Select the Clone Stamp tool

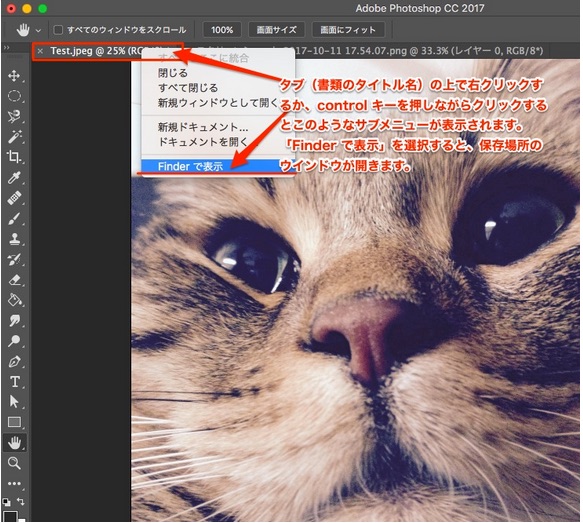point(14,239)
